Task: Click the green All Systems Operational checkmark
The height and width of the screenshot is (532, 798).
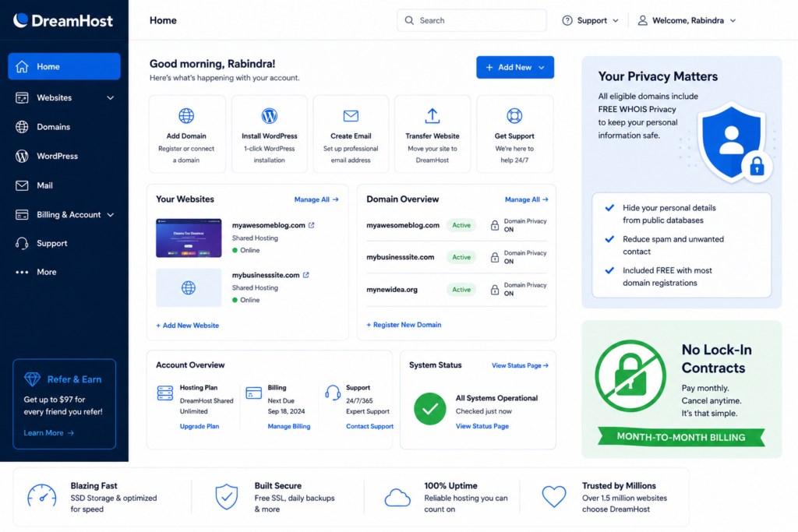Action: [x=430, y=409]
